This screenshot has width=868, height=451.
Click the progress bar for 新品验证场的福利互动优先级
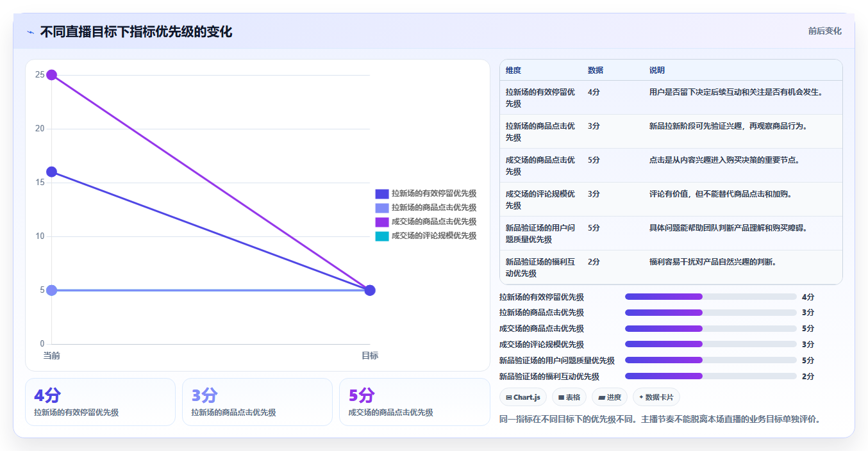[x=710, y=377]
